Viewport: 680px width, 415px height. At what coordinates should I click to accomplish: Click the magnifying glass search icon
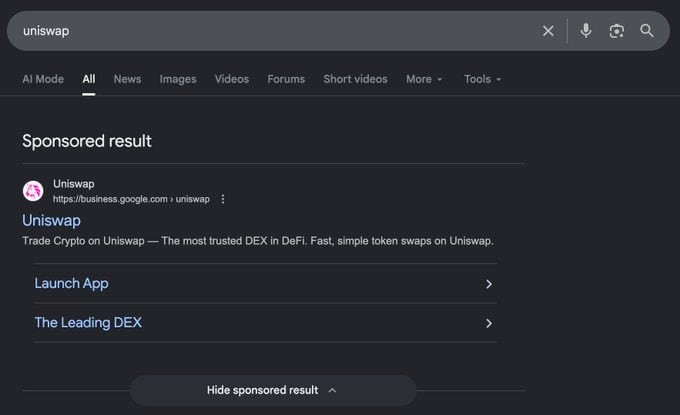(647, 31)
